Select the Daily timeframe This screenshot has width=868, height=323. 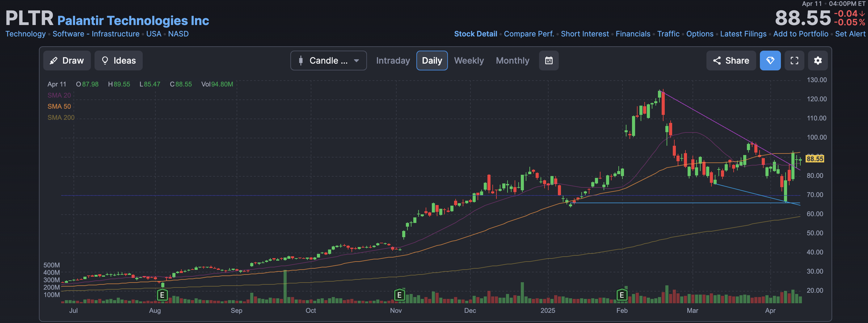click(x=432, y=61)
